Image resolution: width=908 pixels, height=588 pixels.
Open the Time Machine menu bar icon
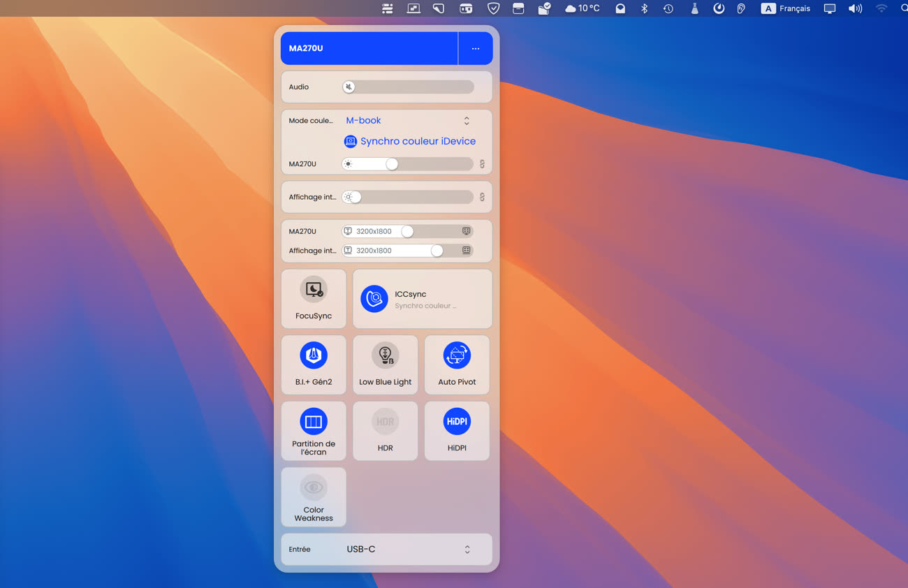click(x=668, y=8)
